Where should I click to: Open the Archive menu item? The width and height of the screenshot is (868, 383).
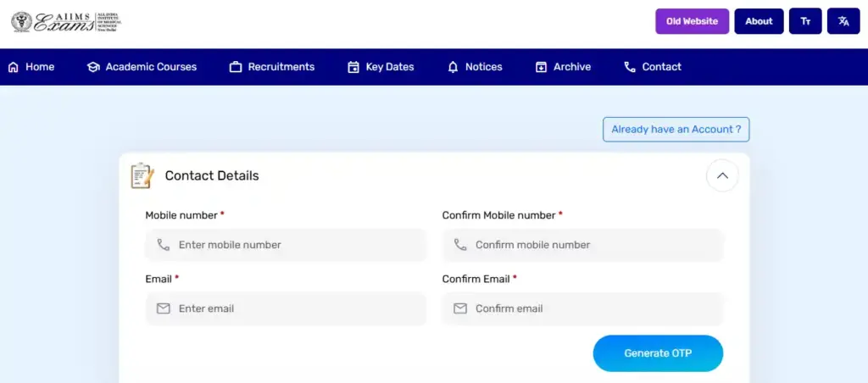point(563,67)
